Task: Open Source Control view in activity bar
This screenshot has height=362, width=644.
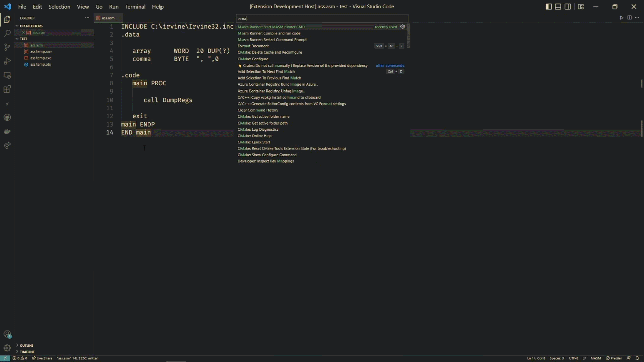Action: [7, 47]
